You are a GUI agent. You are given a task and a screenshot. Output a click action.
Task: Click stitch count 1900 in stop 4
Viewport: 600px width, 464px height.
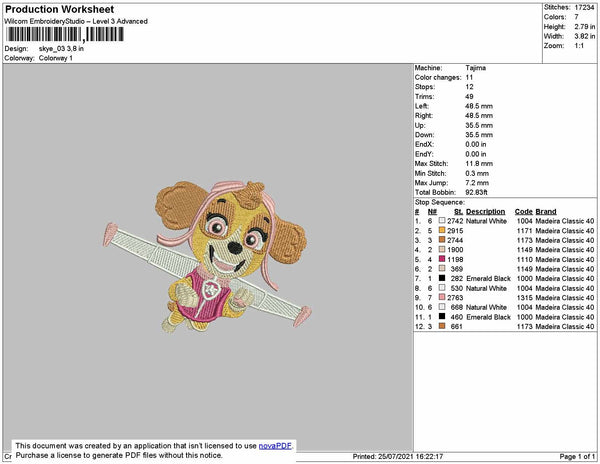[x=455, y=249]
